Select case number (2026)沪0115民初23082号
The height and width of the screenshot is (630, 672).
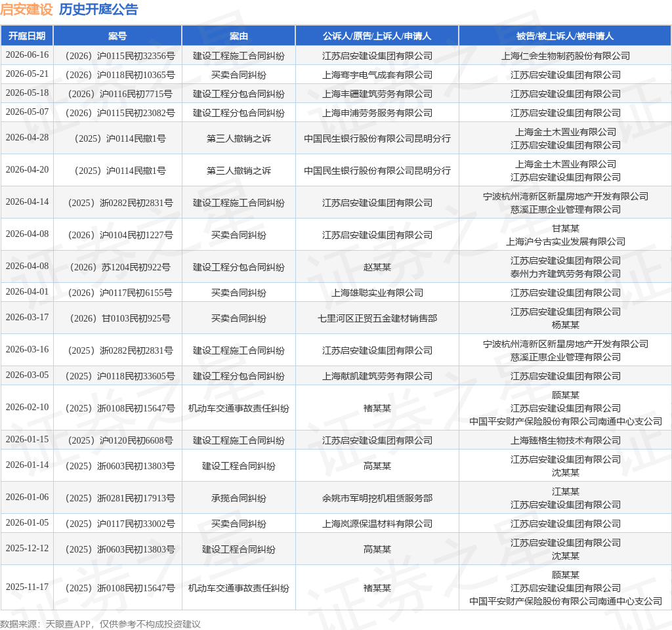(x=120, y=113)
